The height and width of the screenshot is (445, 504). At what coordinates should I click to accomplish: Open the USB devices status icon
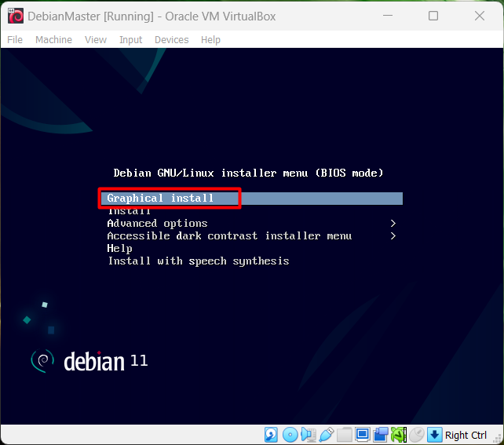(327, 435)
